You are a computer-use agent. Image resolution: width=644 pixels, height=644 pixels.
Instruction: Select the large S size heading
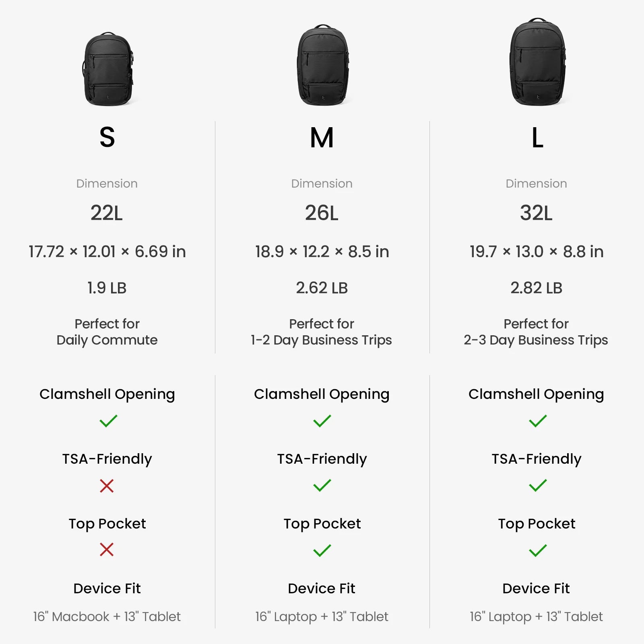(107, 137)
